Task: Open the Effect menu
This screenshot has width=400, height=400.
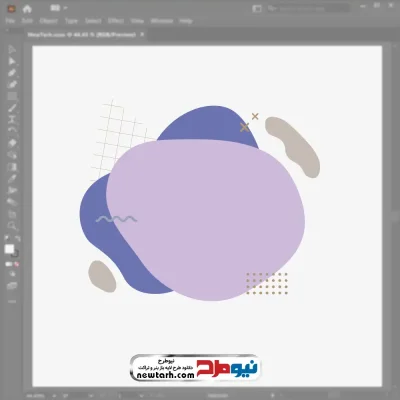Action: (116, 21)
